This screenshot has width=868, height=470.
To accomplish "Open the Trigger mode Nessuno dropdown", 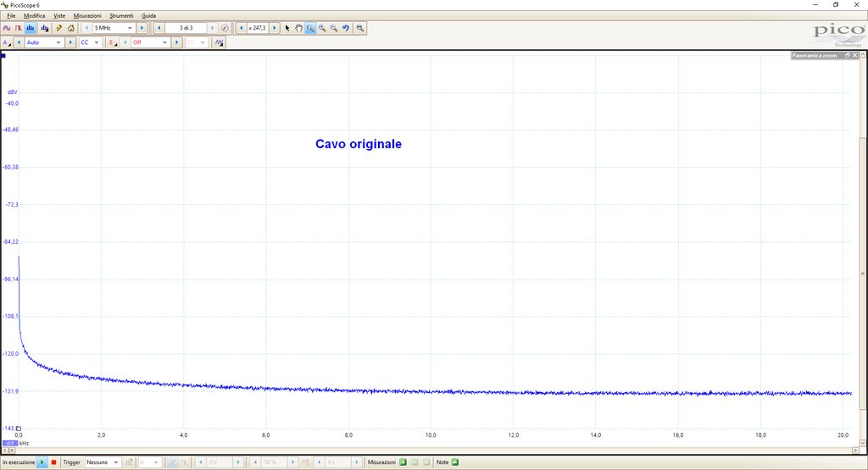I will (103, 462).
